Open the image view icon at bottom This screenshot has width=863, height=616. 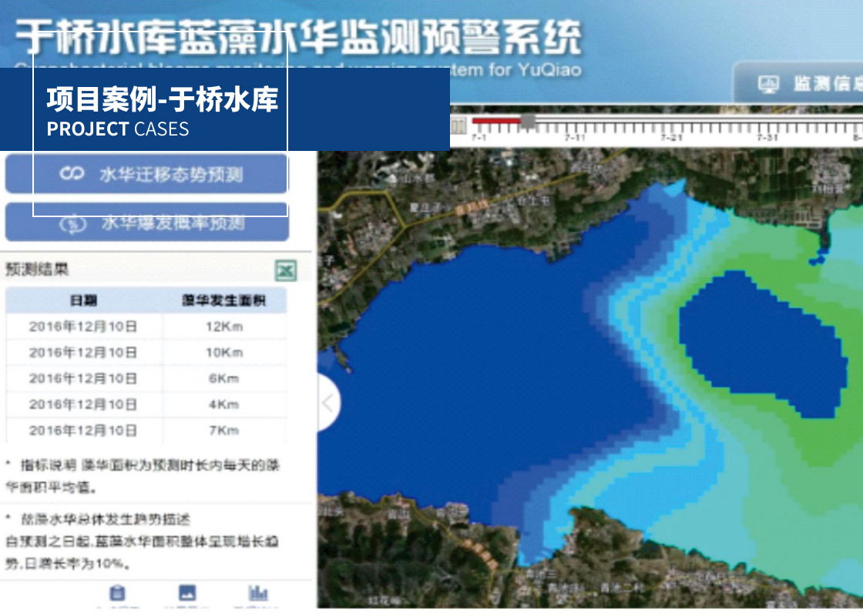(x=187, y=592)
